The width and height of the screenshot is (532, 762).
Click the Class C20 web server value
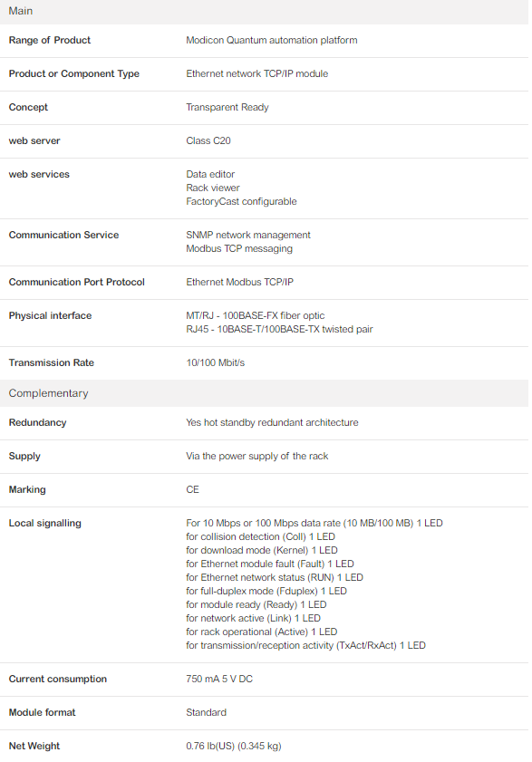click(208, 141)
